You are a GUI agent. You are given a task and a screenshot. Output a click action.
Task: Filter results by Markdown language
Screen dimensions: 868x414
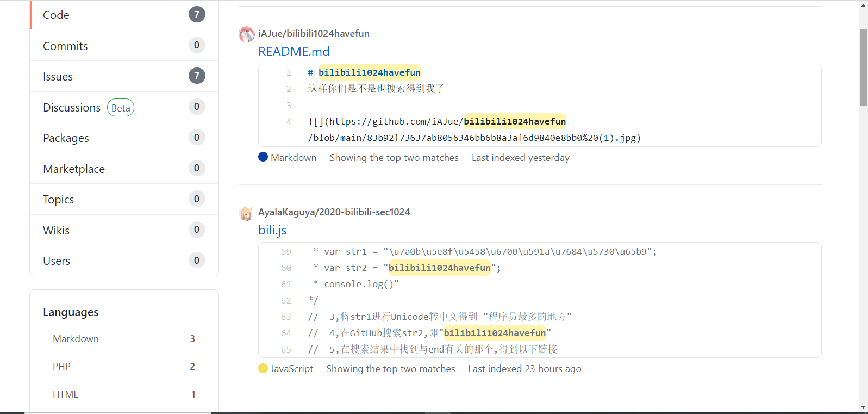click(124, 338)
